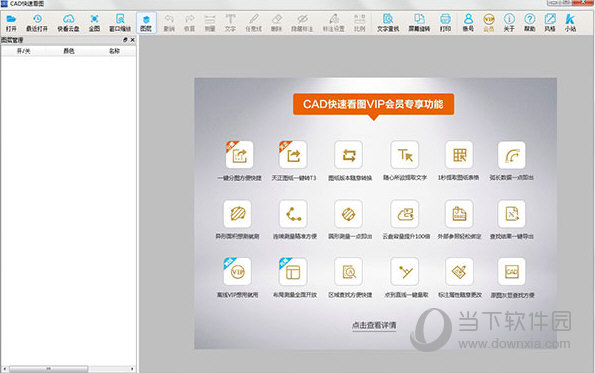Select the 删除 eraser tool
The width and height of the screenshot is (595, 373).
coord(277,23)
